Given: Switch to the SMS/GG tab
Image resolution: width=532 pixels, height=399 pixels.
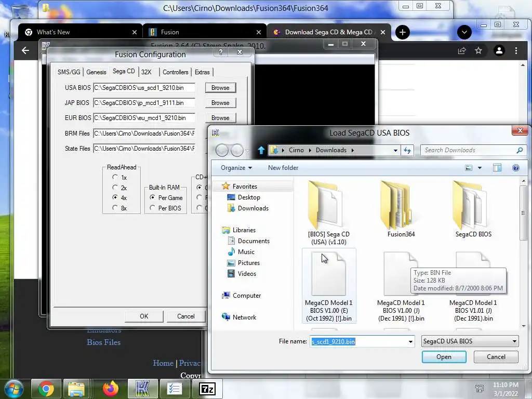Looking at the screenshot, I should coord(69,72).
